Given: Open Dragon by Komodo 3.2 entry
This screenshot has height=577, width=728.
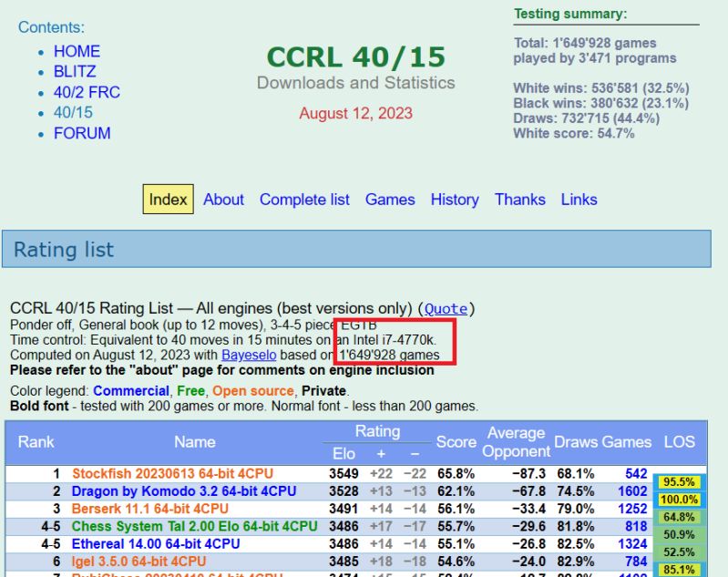Looking at the screenshot, I should [x=184, y=491].
